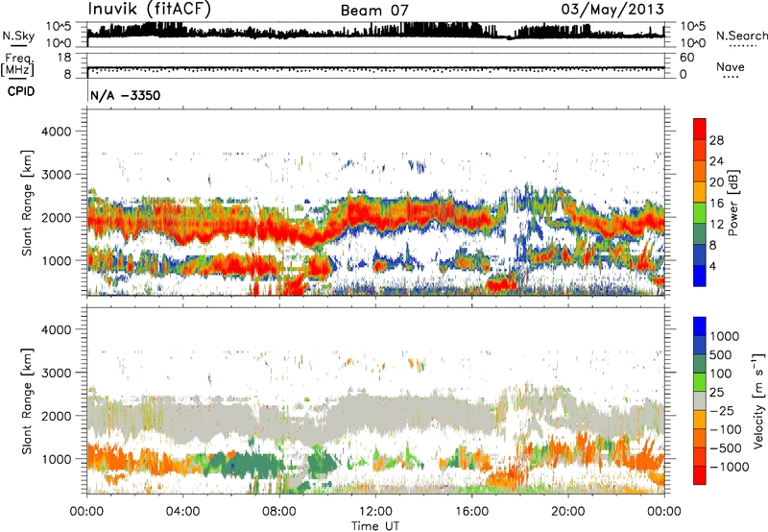Screen dimensions: 768x532
Task: Click the velocity colorbar '1000' tick label
Action: pyautogui.click(x=724, y=336)
